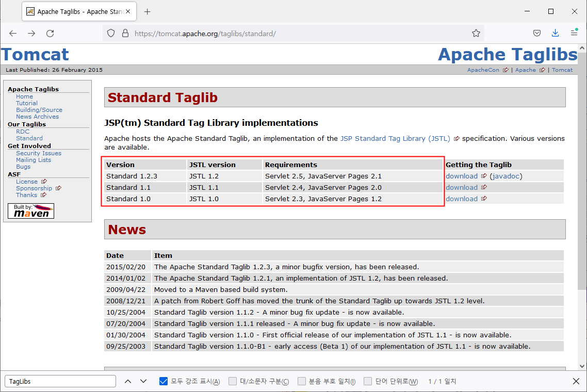587x392 pixels.
Task: Select the '2015/02/20' news date cell
Action: tap(127, 267)
